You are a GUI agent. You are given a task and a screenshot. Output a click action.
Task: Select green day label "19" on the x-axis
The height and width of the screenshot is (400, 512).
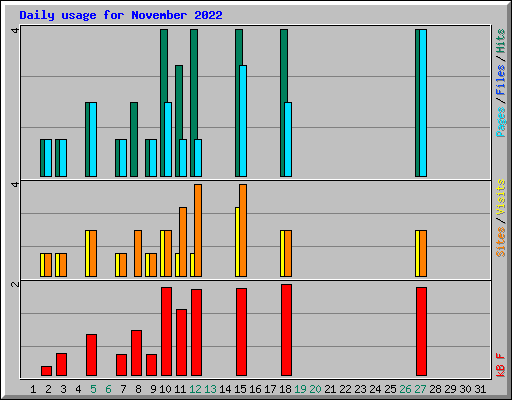(x=300, y=389)
